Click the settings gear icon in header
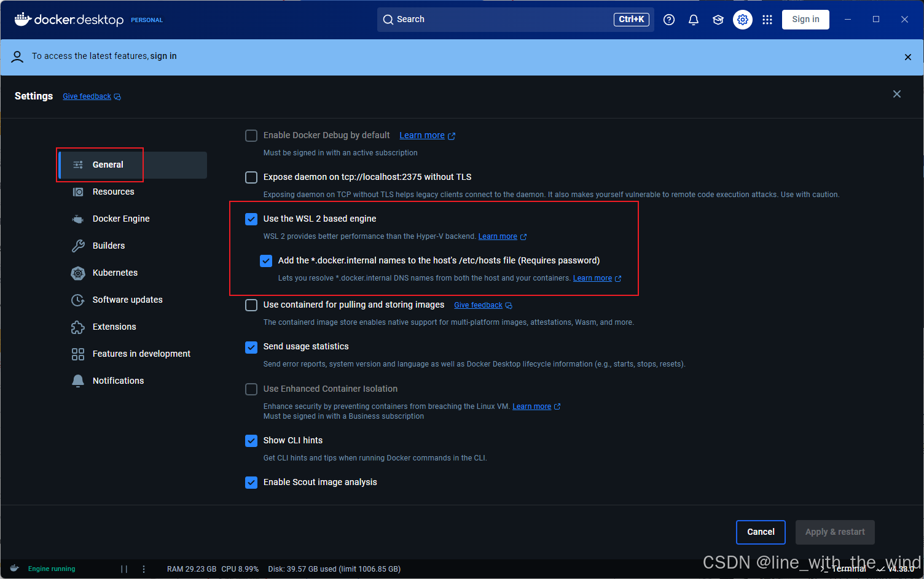Viewport: 924px width, 579px height. pyautogui.click(x=743, y=20)
